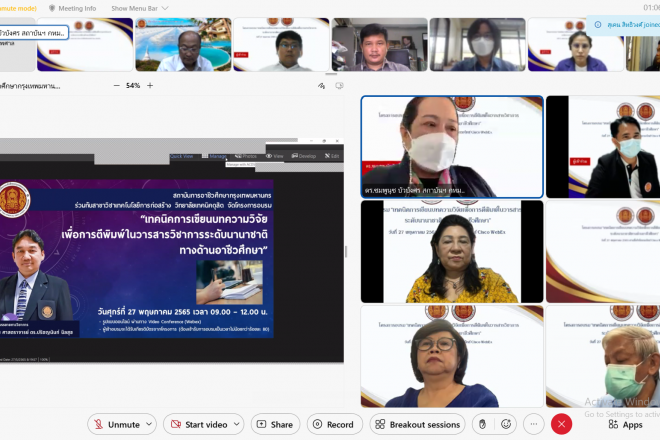The image size is (660, 440).
Task: Select the Photos tab in shared window
Action: [x=246, y=156]
